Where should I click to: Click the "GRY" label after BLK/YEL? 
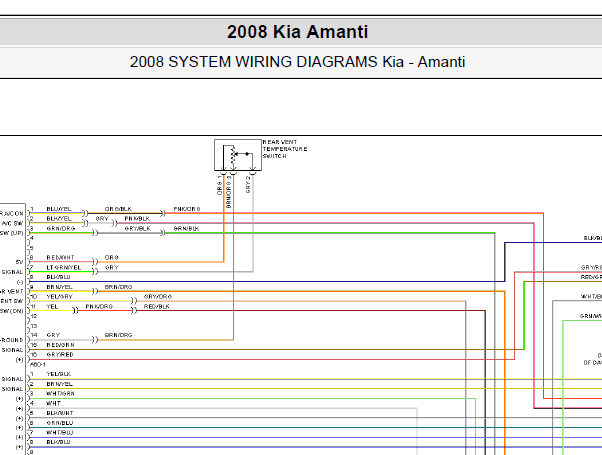[x=102, y=218]
